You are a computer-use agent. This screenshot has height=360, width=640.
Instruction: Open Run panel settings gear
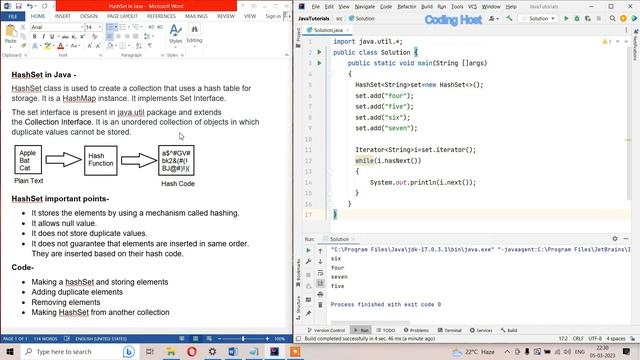(615, 239)
